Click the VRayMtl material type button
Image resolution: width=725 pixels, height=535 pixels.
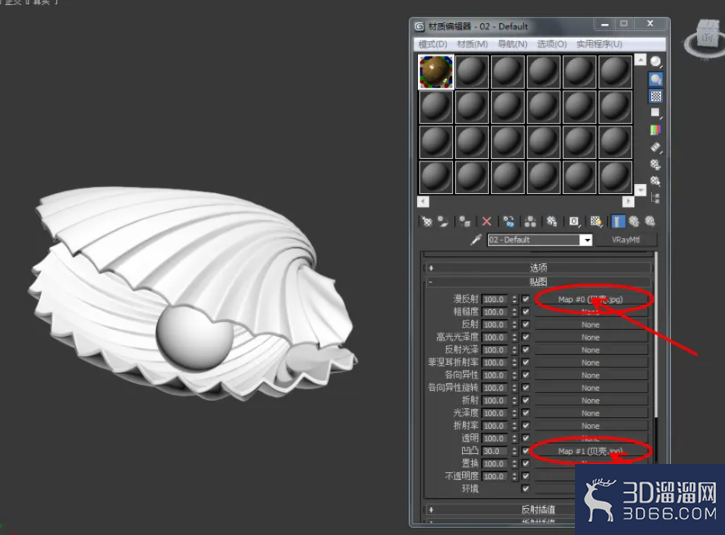point(626,240)
